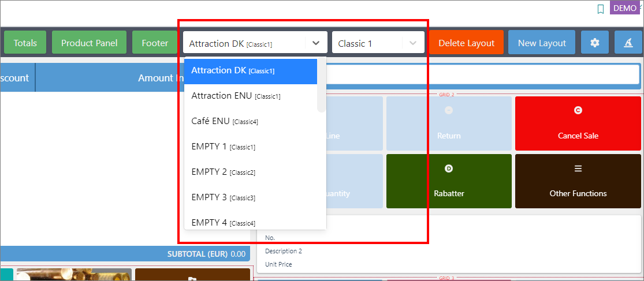Open Other Functions hamburger button
Viewport: 644px width, 281px height.
(578, 181)
